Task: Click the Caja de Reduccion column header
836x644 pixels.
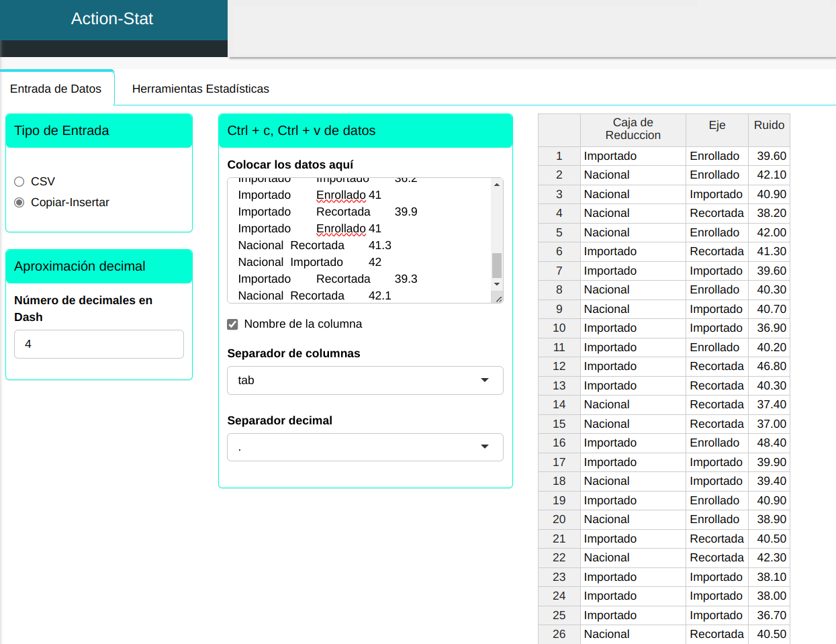Action: click(633, 129)
